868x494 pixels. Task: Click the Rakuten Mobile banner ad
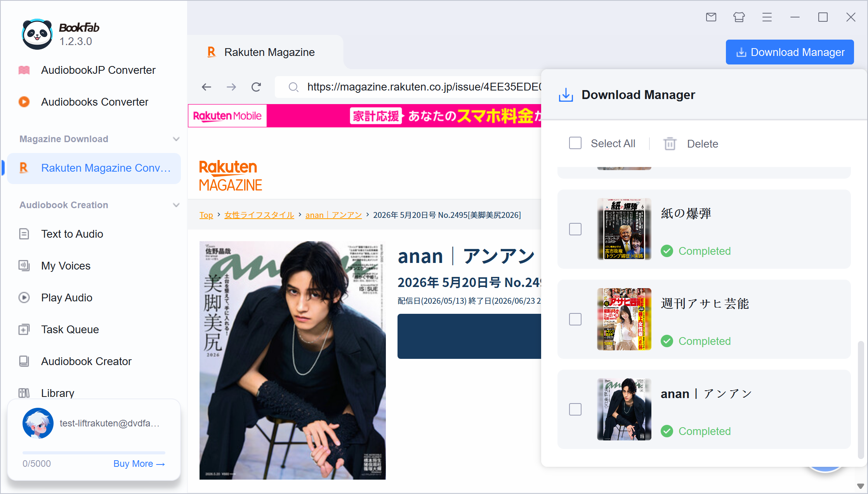pos(365,116)
